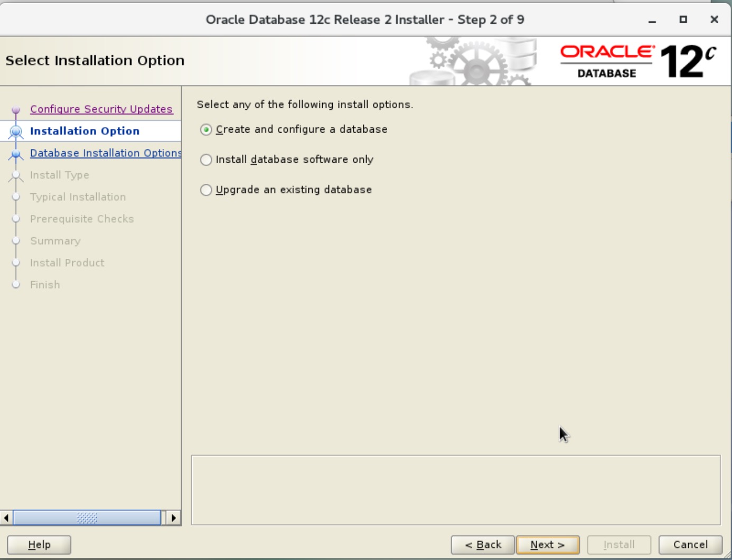This screenshot has width=732, height=560.
Task: Click the Finish step label
Action: [45, 285]
